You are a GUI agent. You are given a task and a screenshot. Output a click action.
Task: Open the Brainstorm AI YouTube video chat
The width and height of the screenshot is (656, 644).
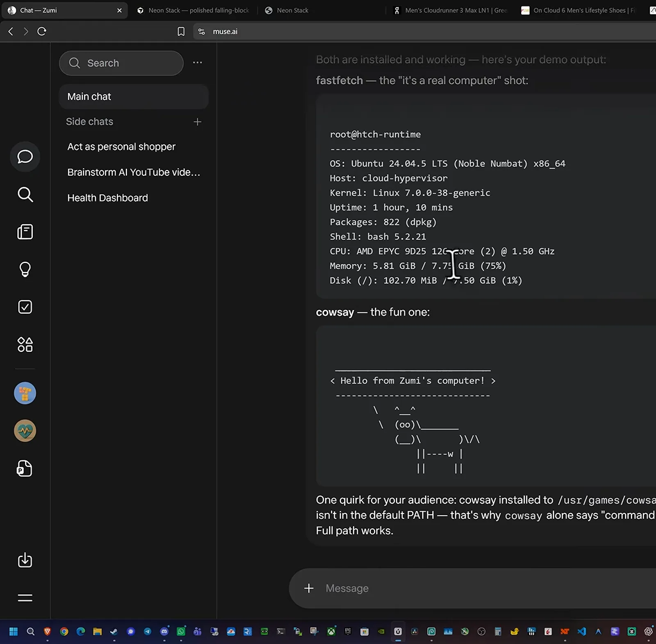(134, 172)
